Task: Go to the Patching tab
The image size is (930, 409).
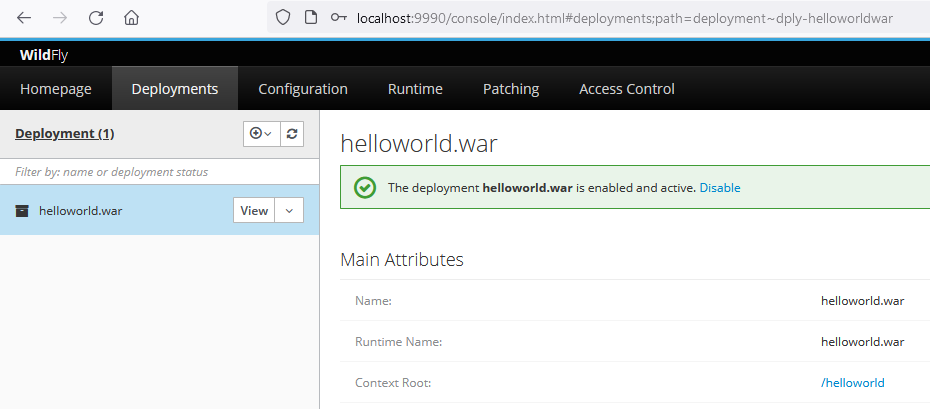Action: tap(511, 89)
